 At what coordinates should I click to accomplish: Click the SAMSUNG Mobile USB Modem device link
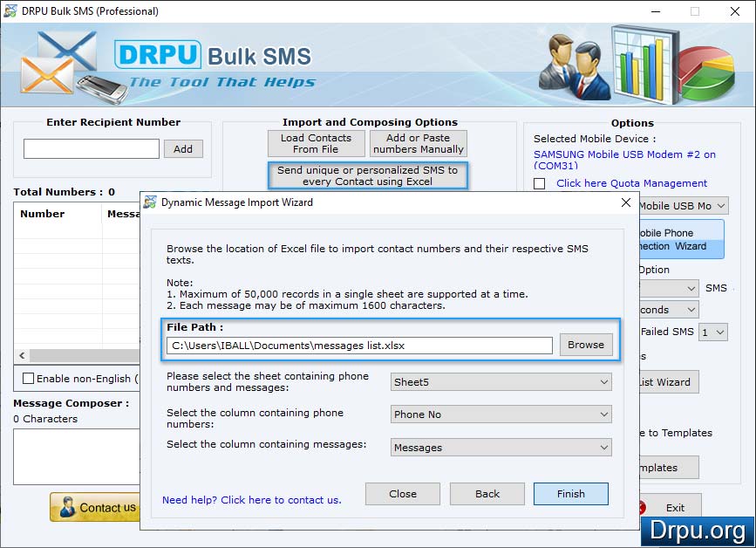(624, 160)
